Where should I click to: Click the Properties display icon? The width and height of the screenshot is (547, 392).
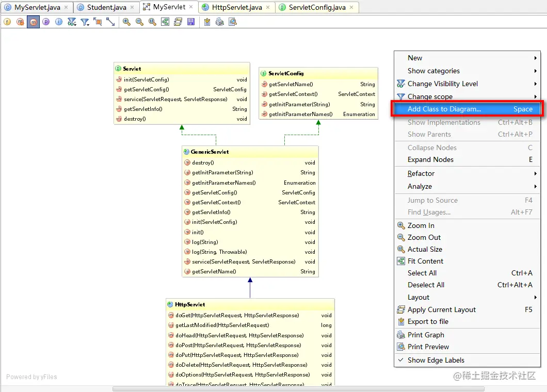point(46,22)
